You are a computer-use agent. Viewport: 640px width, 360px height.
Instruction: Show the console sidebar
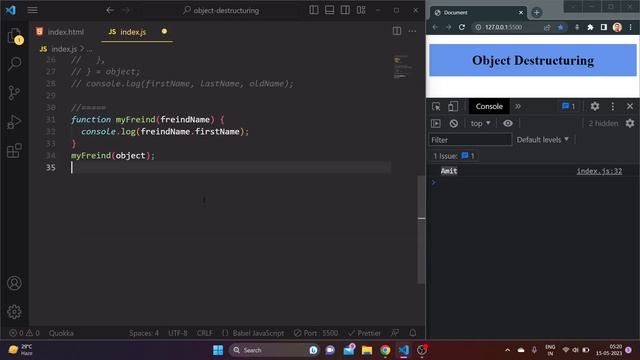click(x=436, y=123)
